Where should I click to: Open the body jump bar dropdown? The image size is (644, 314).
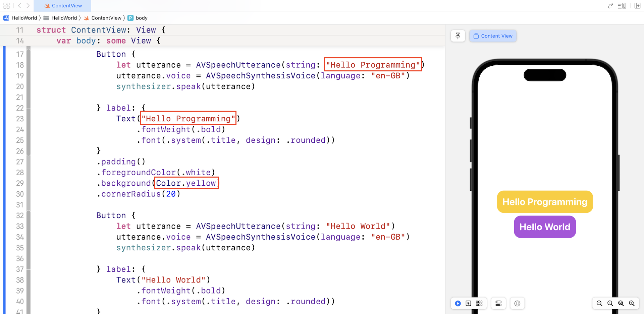coord(141,18)
